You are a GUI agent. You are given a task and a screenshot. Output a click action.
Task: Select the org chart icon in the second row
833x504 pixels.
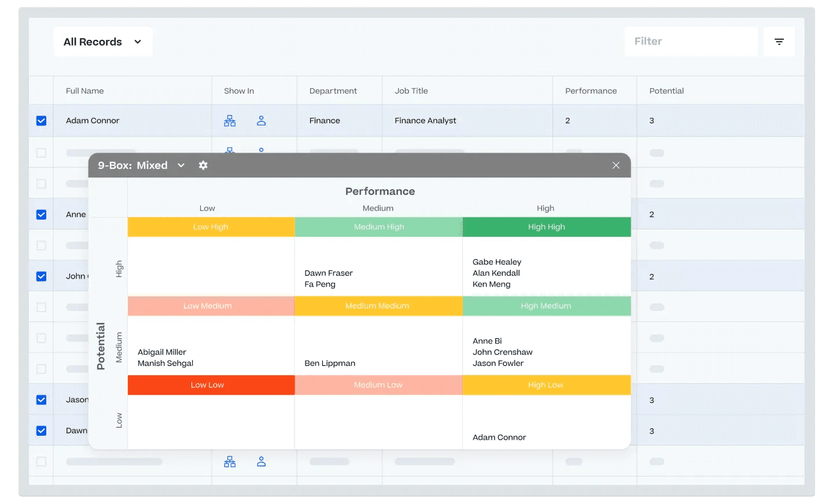[230, 151]
